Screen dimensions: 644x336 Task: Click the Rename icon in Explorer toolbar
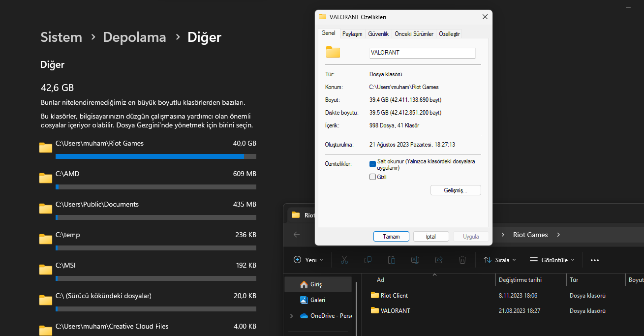click(x=415, y=260)
